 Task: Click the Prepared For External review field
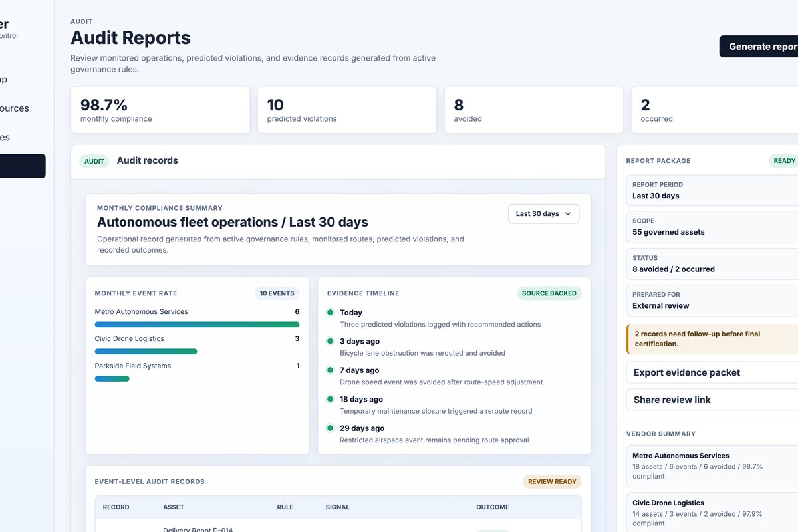click(712, 300)
